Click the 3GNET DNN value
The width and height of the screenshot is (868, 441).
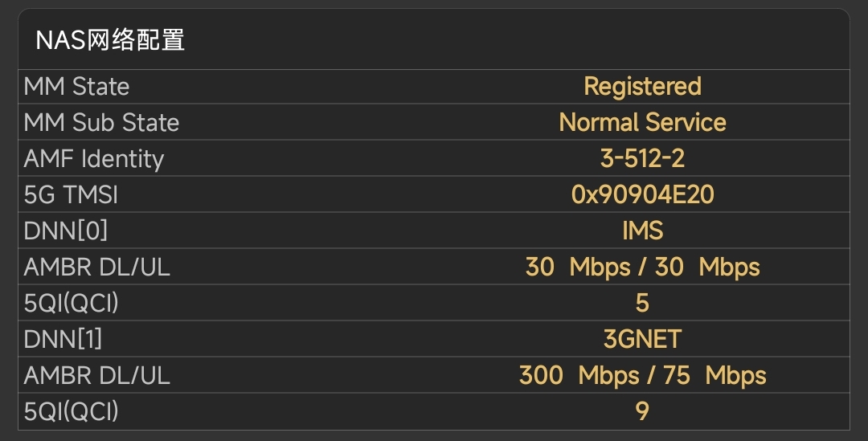[642, 340]
